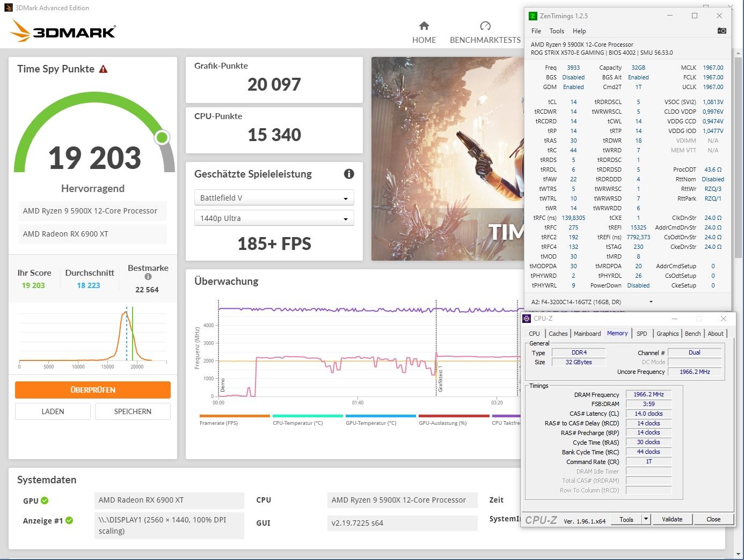Open CPU-Z Tools dropdown arrow

[646, 519]
